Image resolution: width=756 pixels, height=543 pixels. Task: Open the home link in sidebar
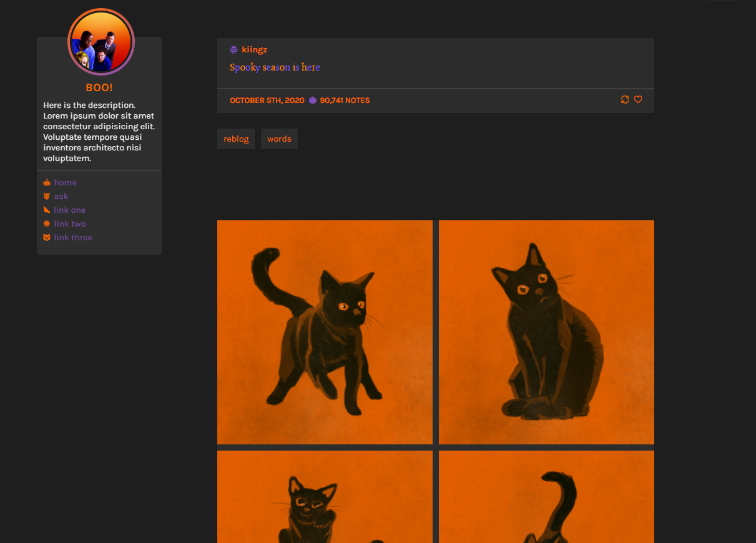coord(66,183)
